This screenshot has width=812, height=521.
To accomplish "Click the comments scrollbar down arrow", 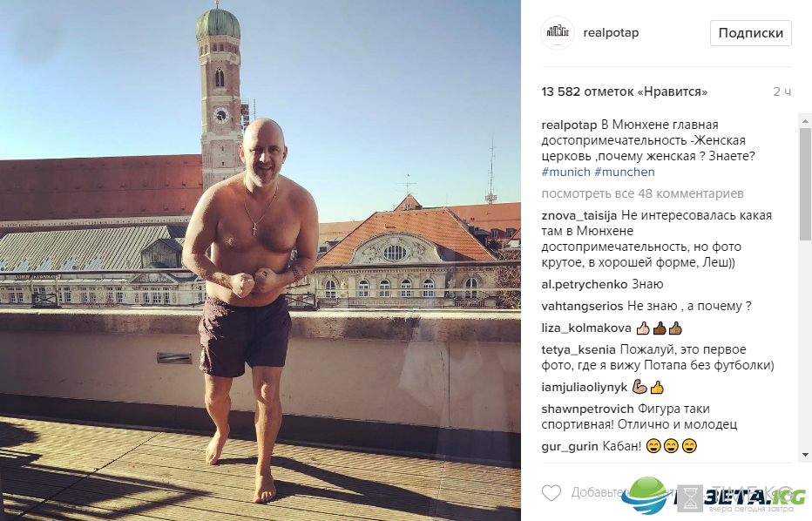I will click(805, 454).
